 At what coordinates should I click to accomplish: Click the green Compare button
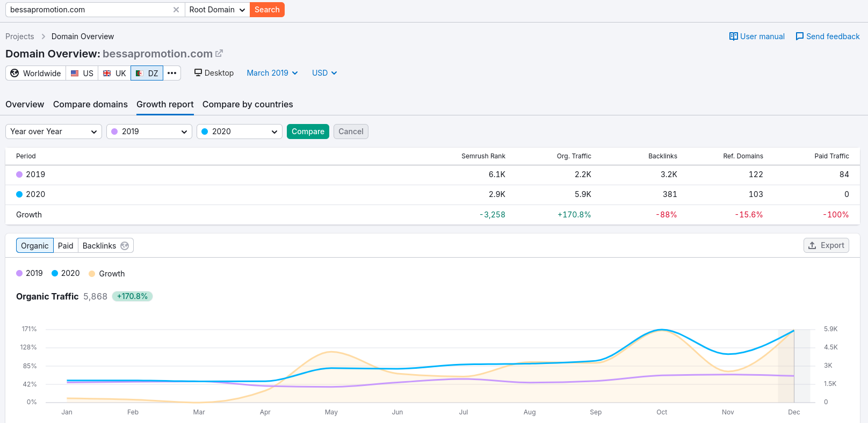(308, 132)
